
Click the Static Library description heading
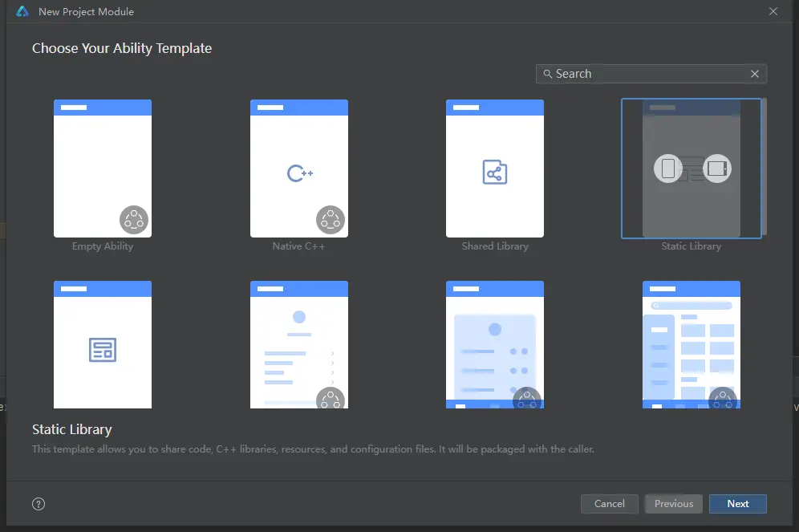tap(72, 429)
